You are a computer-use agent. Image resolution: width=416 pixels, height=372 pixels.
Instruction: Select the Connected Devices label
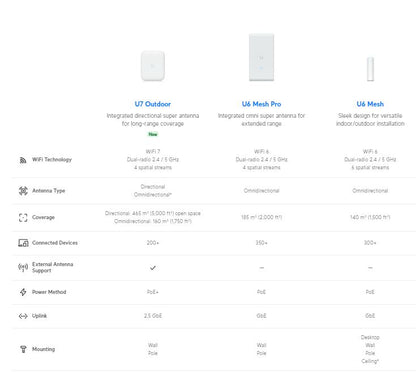[55, 243]
